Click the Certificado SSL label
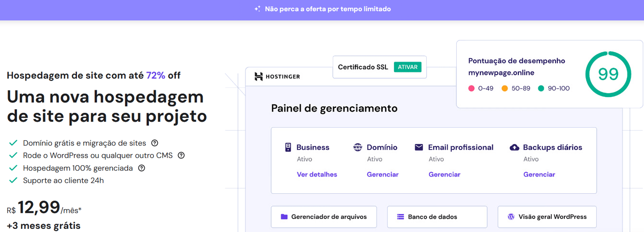 363,67
